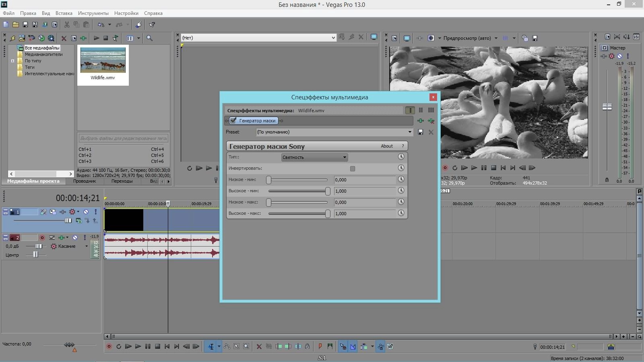The height and width of the screenshot is (362, 644).
Task: Click the delete preset X icon
Action: pyautogui.click(x=431, y=132)
